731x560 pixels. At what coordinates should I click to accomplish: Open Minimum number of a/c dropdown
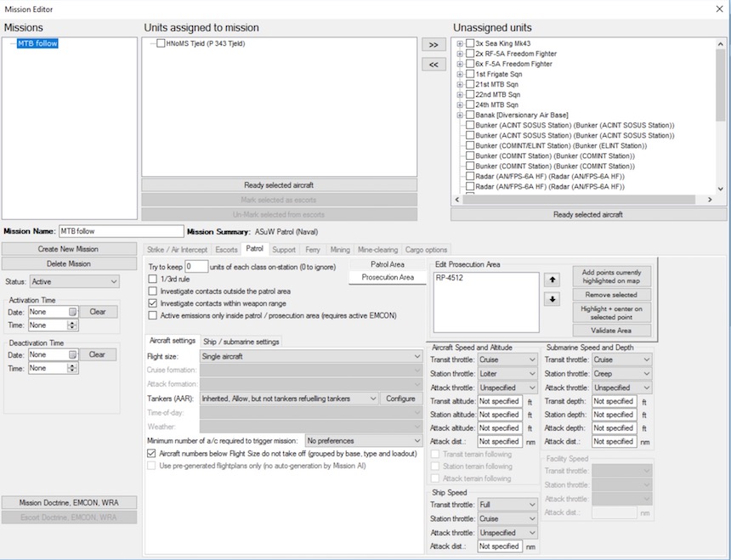[x=364, y=441]
